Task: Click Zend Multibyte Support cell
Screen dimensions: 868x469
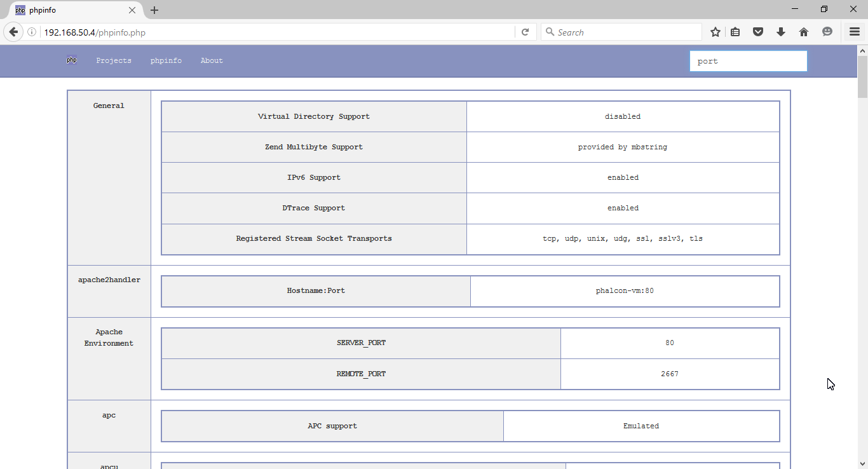Action: pyautogui.click(x=314, y=147)
